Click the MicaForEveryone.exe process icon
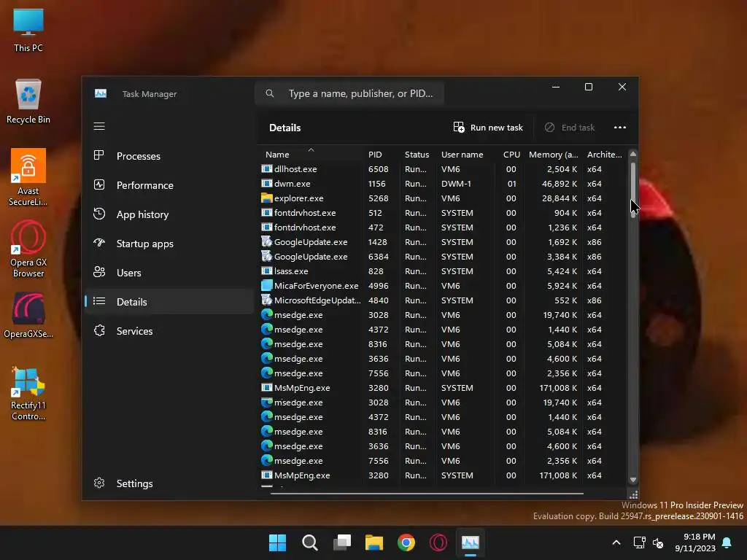Viewport: 747px width, 560px height. (x=267, y=286)
